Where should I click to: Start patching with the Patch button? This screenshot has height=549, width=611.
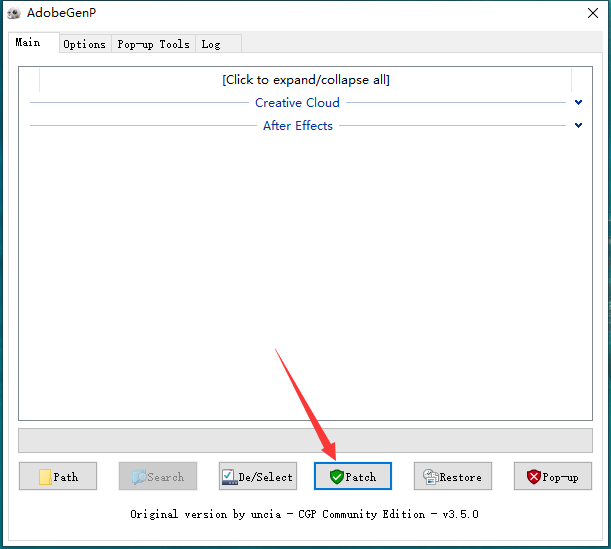click(x=353, y=476)
